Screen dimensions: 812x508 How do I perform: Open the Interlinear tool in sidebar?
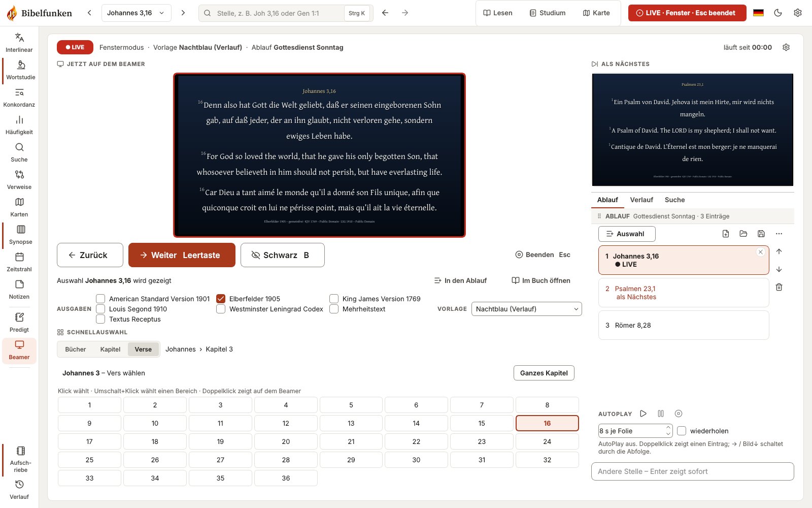coord(19,43)
